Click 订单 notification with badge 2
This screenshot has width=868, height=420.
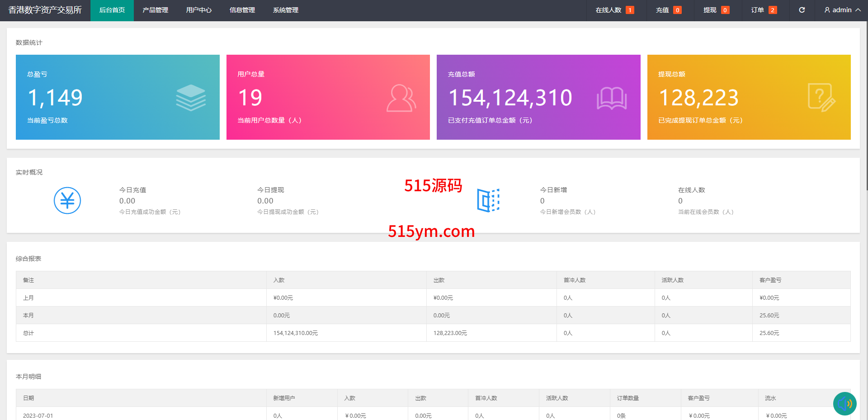point(764,10)
